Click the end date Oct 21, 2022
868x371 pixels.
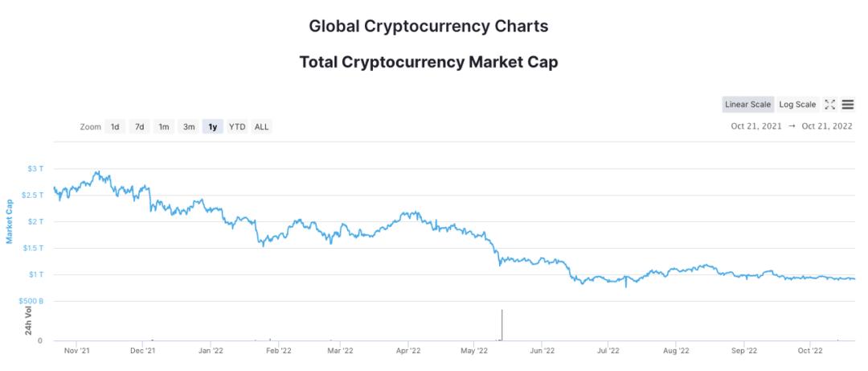(827, 126)
